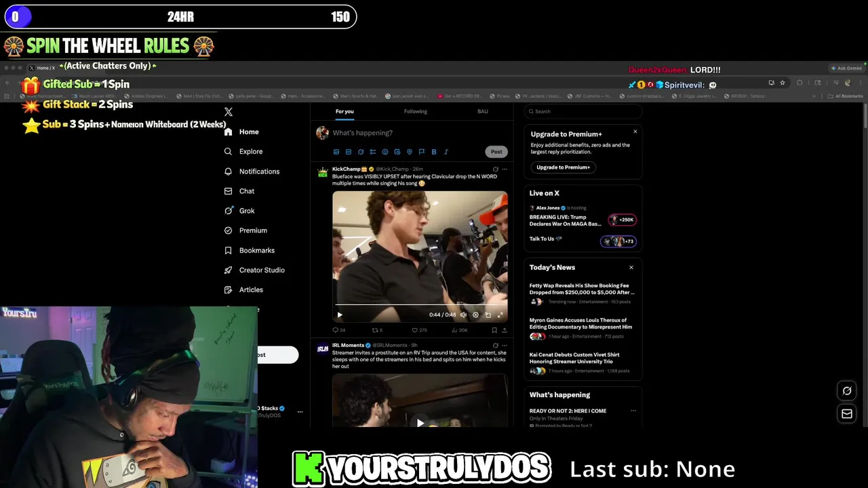Open Creator Studio in sidebar
Screen dimensions: 868x488
tap(254, 270)
